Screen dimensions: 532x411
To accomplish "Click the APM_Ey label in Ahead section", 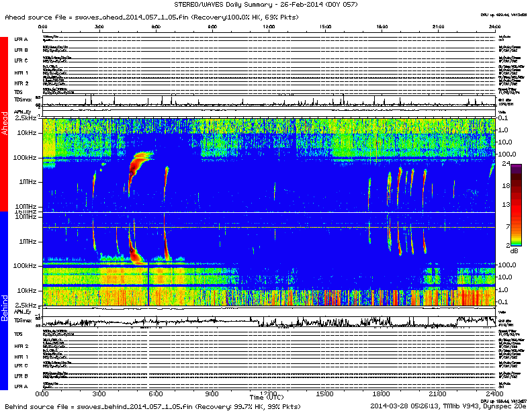I will [22, 112].
